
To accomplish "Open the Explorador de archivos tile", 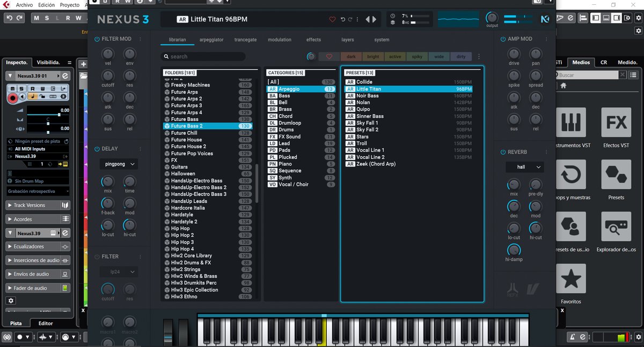I will click(616, 226).
